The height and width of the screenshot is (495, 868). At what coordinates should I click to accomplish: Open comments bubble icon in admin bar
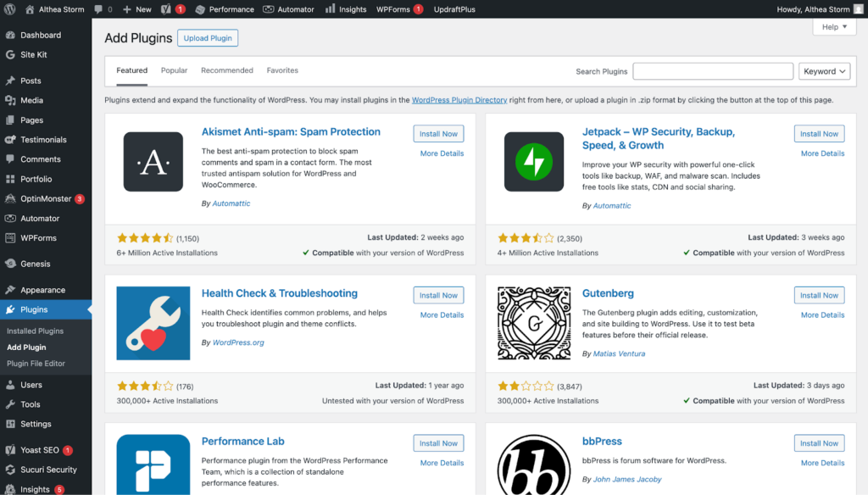(102, 9)
